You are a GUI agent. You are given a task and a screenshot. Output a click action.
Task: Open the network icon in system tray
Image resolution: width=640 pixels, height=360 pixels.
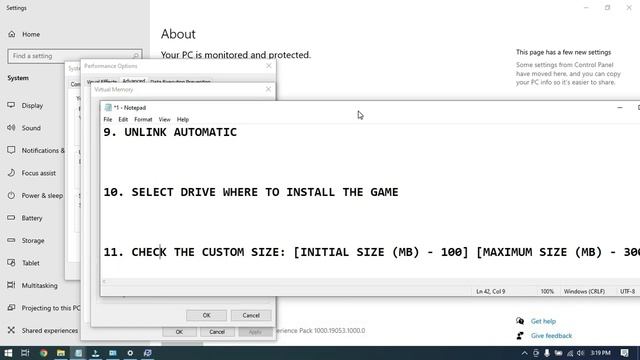(570, 353)
